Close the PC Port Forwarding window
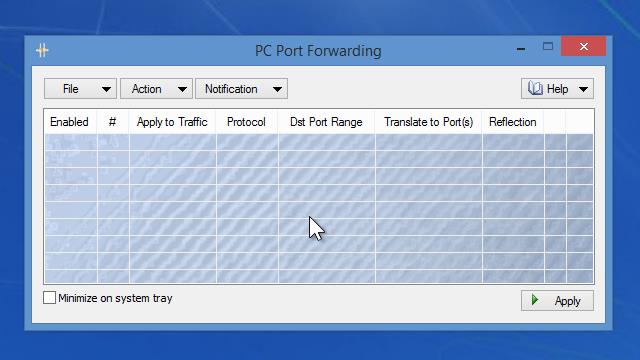This screenshot has height=360, width=640. (x=584, y=47)
